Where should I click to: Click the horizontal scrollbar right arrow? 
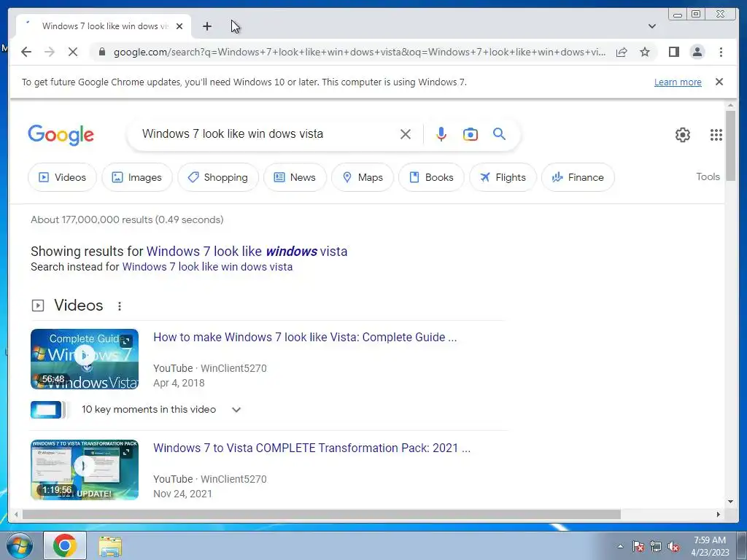[719, 514]
